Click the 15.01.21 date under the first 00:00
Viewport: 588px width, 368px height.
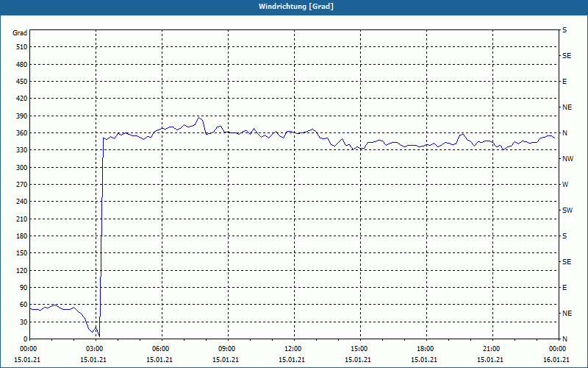27,360
